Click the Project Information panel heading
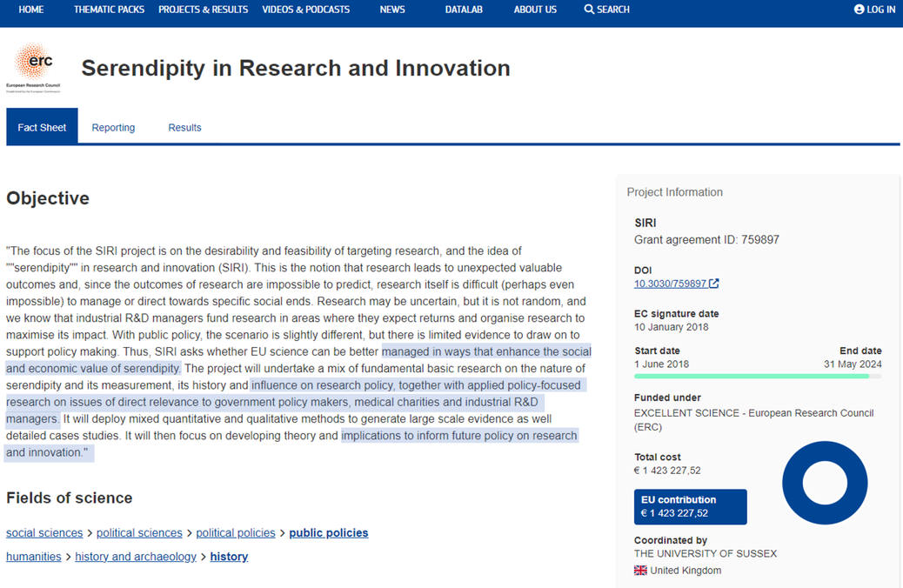Viewport: 903px width, 588px height. point(674,192)
